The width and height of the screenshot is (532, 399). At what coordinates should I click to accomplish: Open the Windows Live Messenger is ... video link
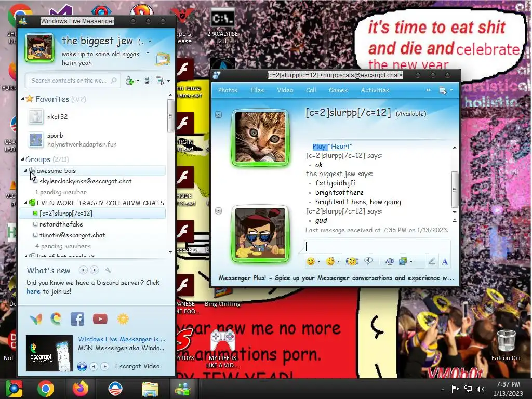(x=122, y=339)
